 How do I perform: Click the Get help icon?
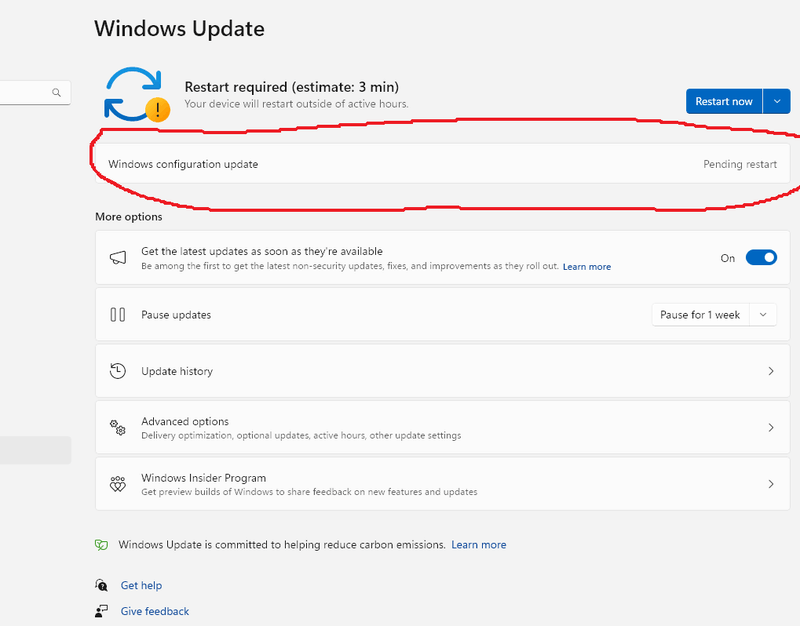click(x=102, y=585)
